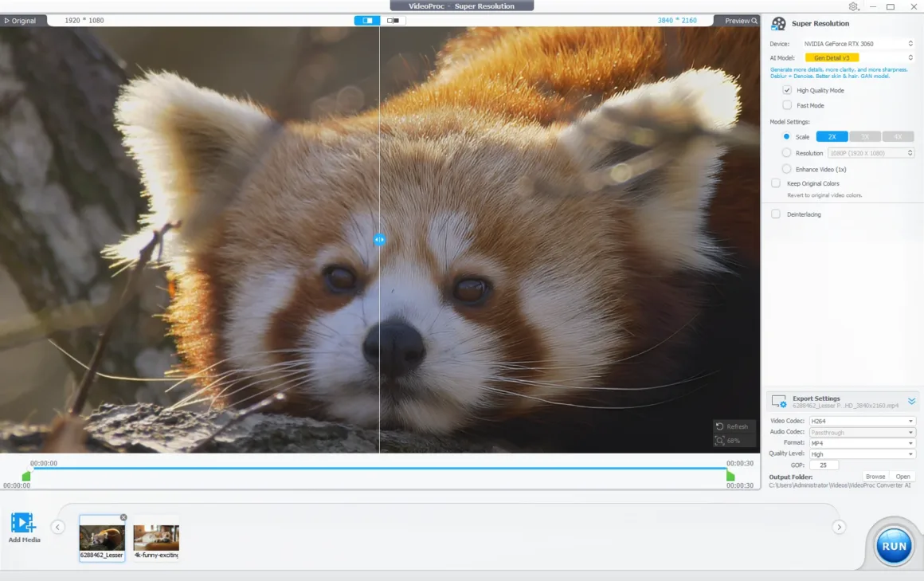This screenshot has height=581, width=924.
Task: Click the export filename text under Export Settings
Action: point(845,406)
